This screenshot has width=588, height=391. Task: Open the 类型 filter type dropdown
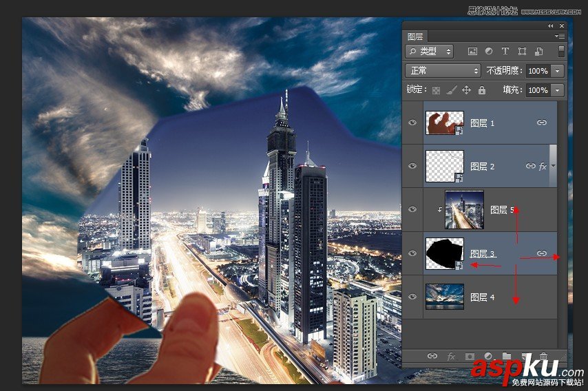point(430,52)
